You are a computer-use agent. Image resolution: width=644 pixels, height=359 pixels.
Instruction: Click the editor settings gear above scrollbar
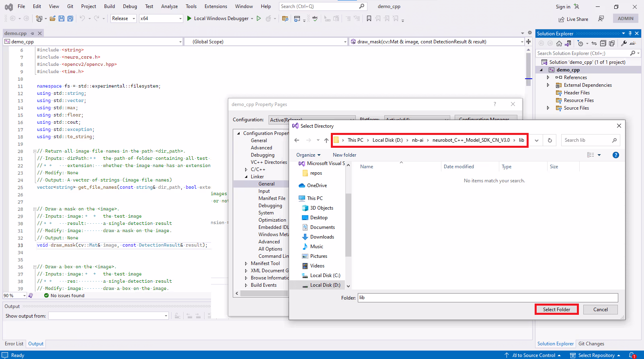pyautogui.click(x=530, y=33)
